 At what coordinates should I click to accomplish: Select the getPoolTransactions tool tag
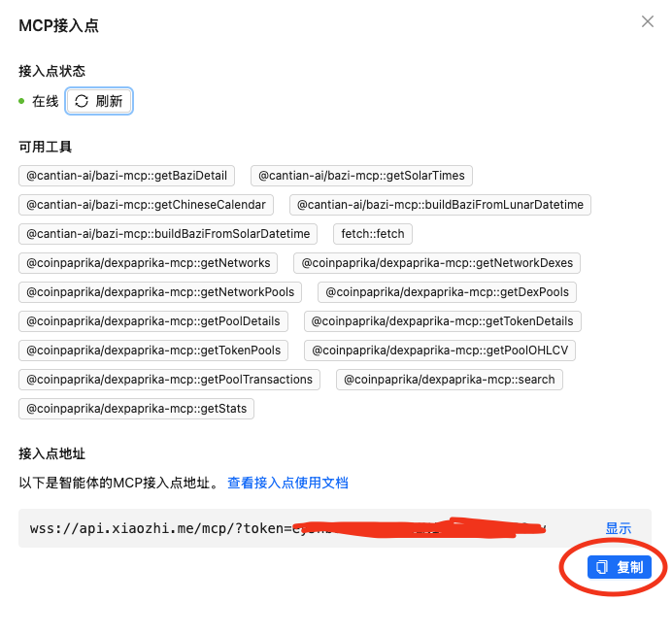pyautogui.click(x=169, y=380)
